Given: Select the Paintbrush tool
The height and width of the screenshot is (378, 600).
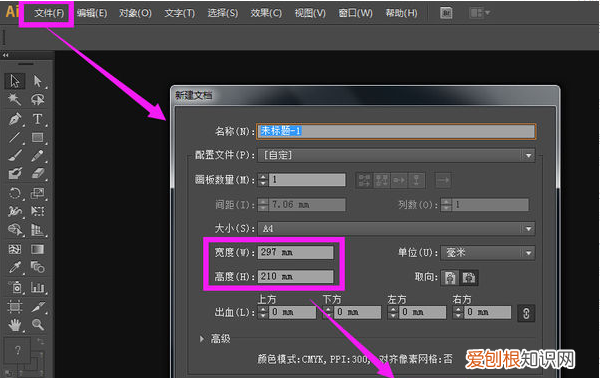Looking at the screenshot, I should [15, 155].
